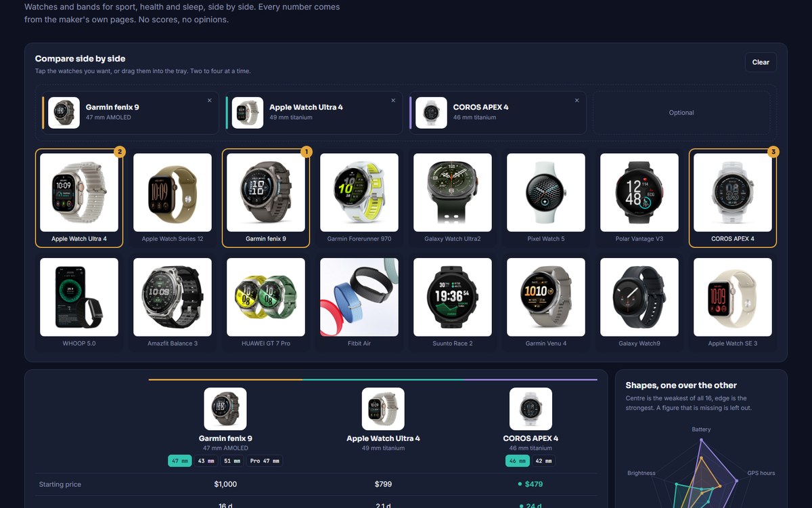Pick the Apple Watch Series 12 card
Image resolution: width=812 pixels, height=508 pixels.
coord(173,198)
